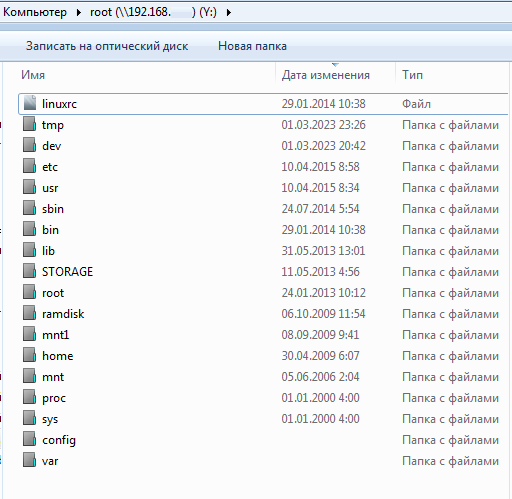
Task: Select the config folder name
Action: [x=59, y=441]
